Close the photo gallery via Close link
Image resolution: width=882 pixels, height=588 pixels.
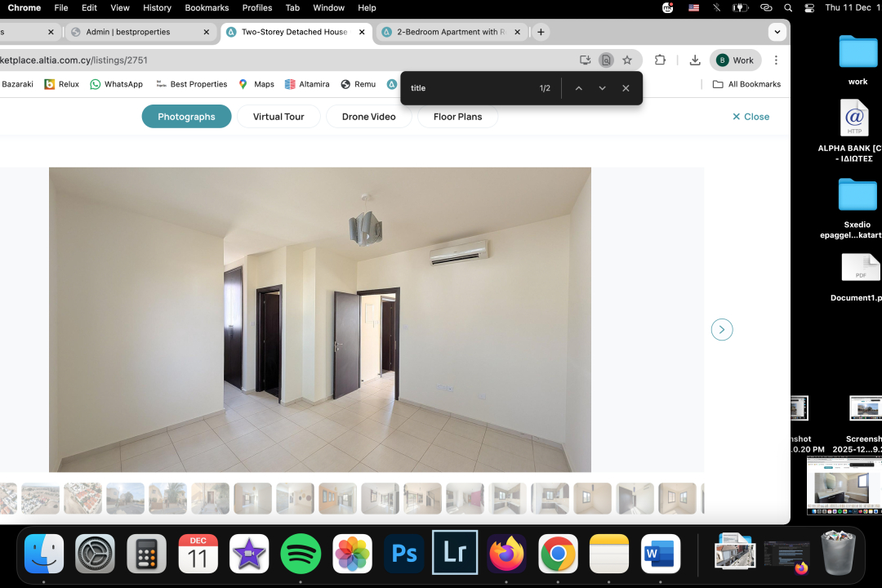point(750,116)
